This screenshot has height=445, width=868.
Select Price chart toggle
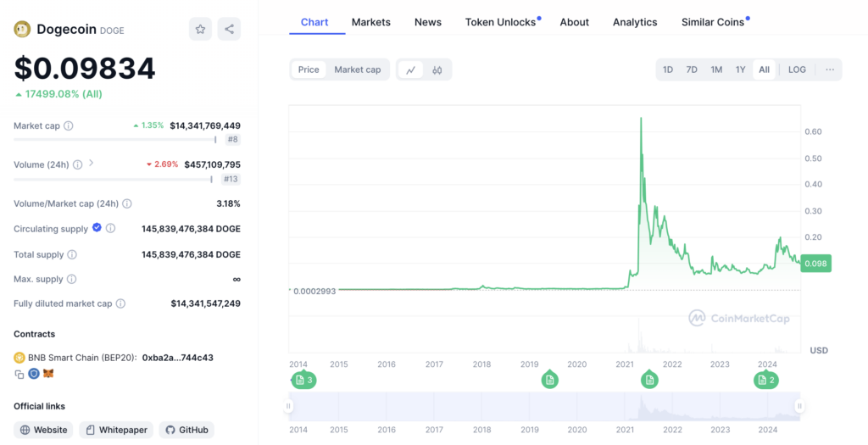309,70
